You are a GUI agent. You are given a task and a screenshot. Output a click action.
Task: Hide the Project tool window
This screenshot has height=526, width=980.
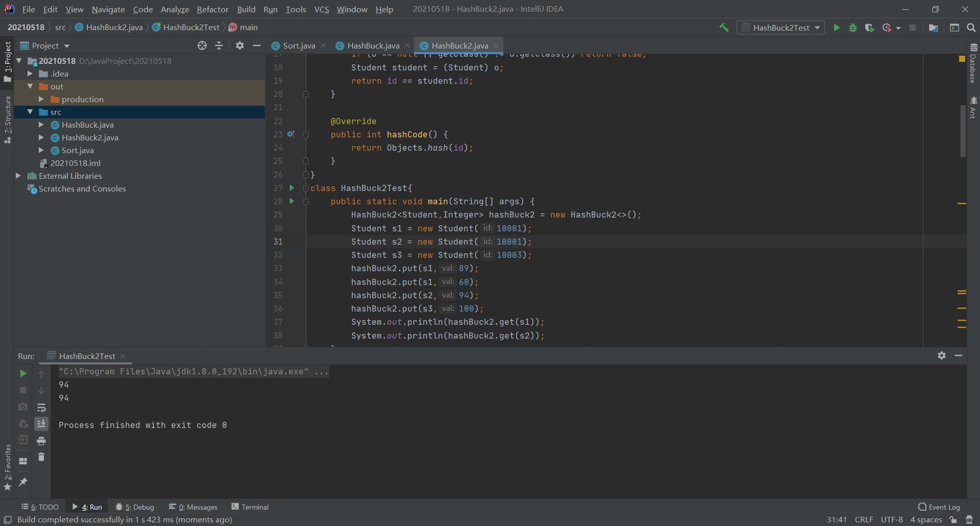click(257, 45)
